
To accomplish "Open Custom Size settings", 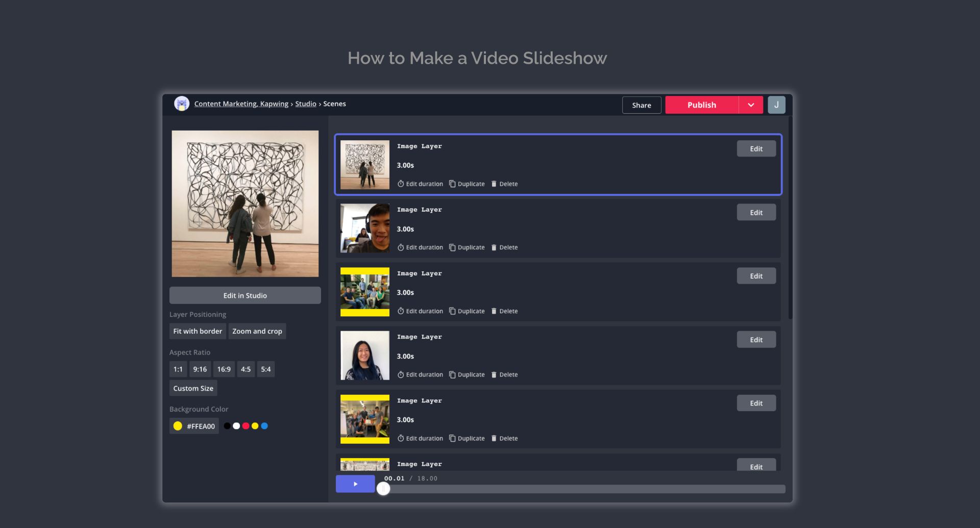I will click(193, 388).
